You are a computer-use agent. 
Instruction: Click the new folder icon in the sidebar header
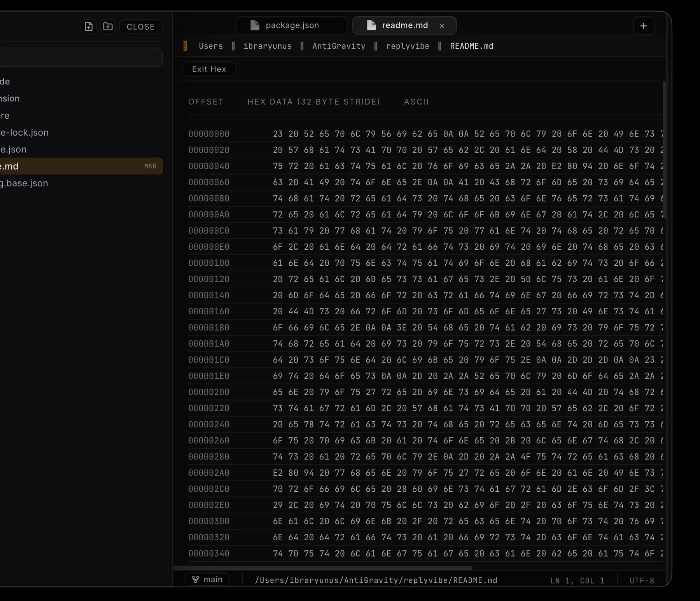108,26
